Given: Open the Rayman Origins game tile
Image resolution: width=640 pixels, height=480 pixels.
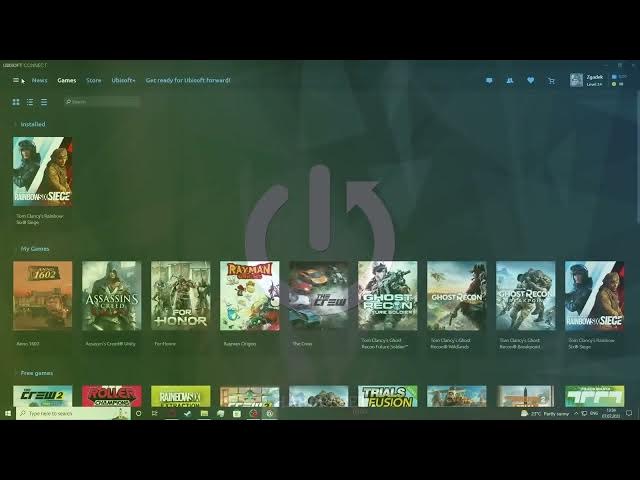Looking at the screenshot, I should (x=249, y=295).
